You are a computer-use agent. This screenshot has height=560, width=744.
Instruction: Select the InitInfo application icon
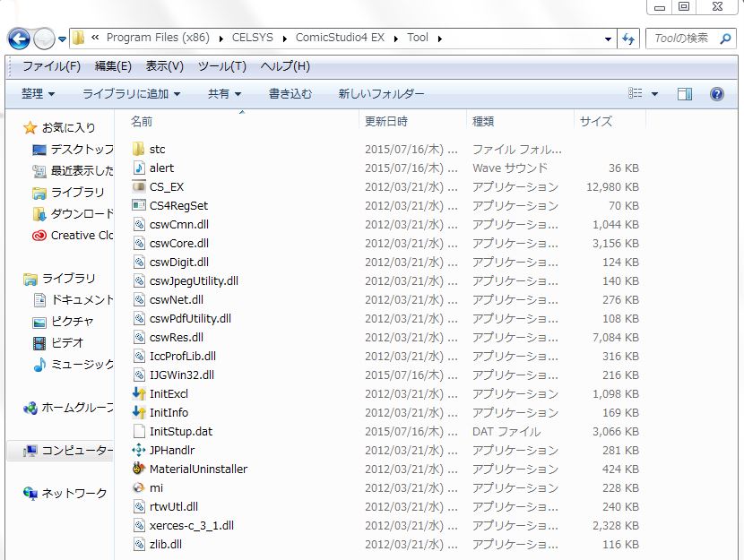tap(139, 412)
